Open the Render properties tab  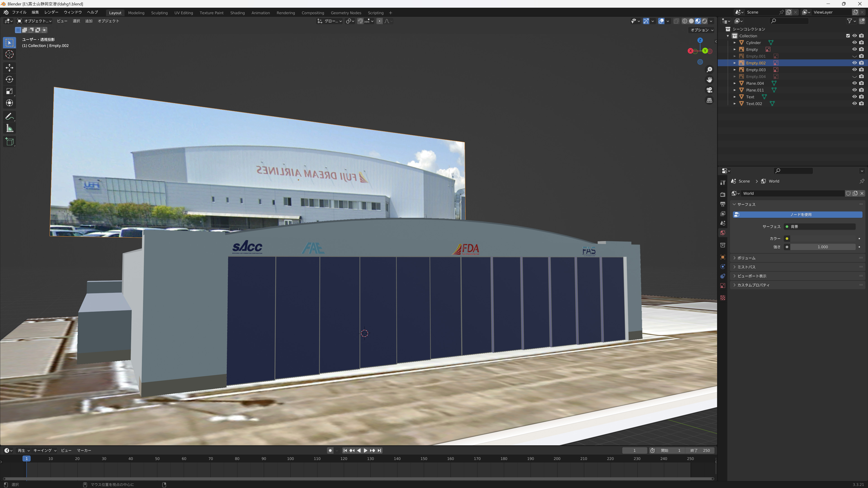click(x=722, y=194)
